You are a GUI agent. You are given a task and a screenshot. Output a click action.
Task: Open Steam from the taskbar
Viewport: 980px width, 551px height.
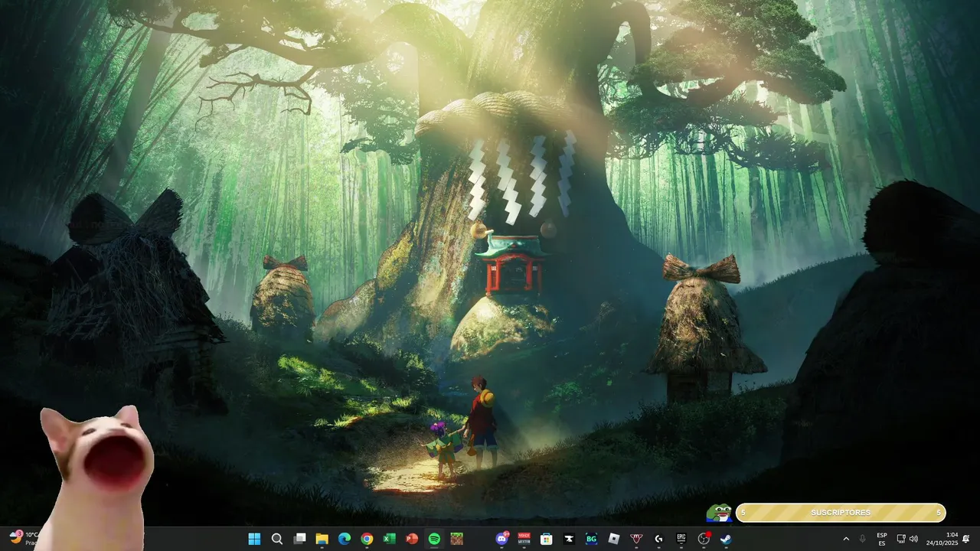pyautogui.click(x=725, y=539)
